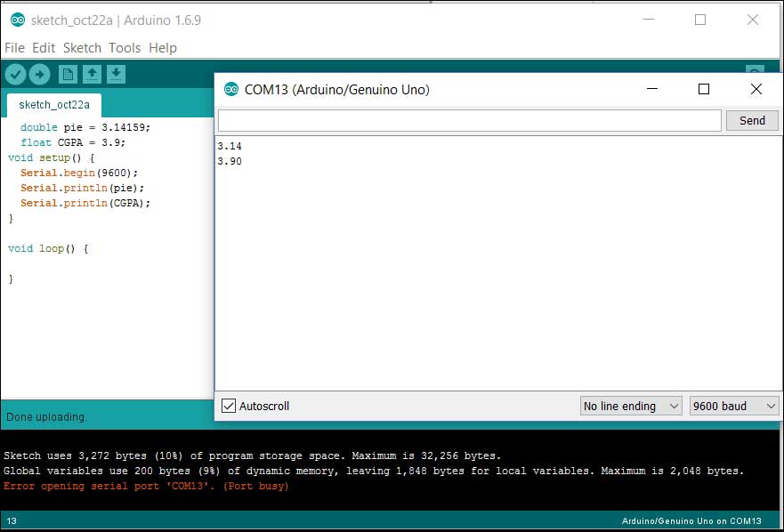Select the sketch_oct22a tab
Viewport: 784px width, 532px height.
(54, 105)
